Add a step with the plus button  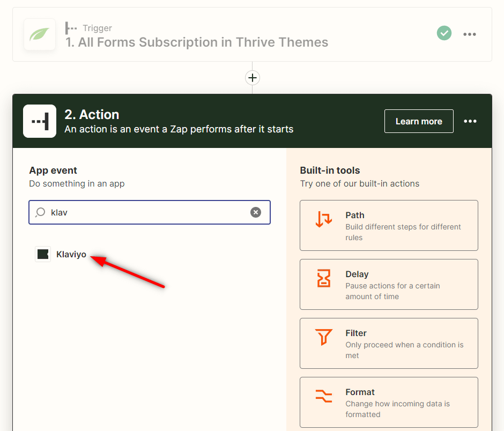coord(252,78)
